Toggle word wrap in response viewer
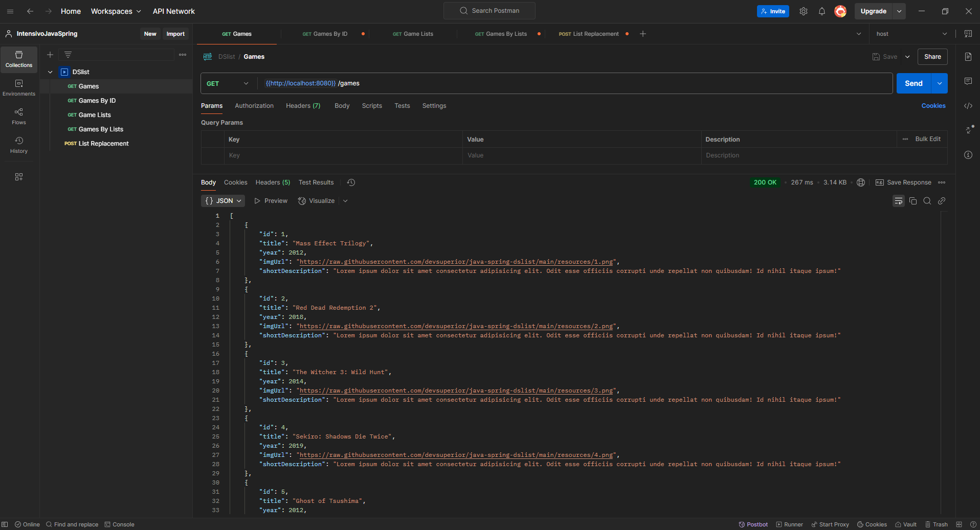 (899, 201)
